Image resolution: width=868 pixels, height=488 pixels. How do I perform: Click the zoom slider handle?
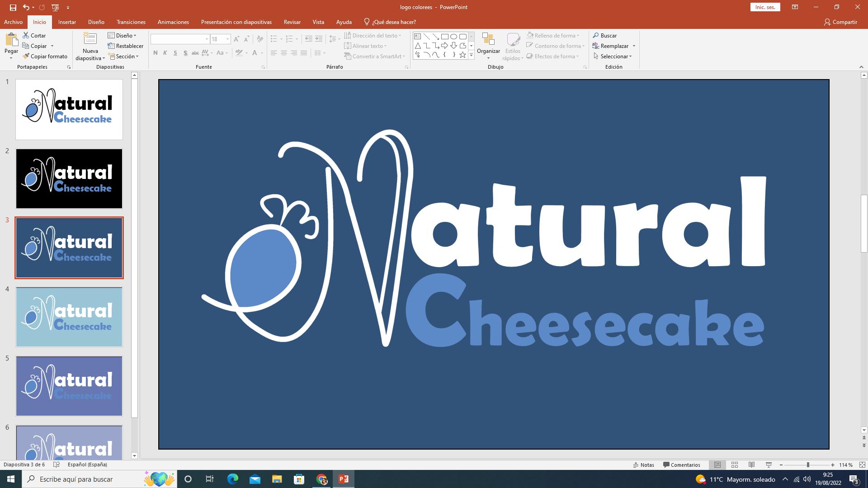click(808, 465)
